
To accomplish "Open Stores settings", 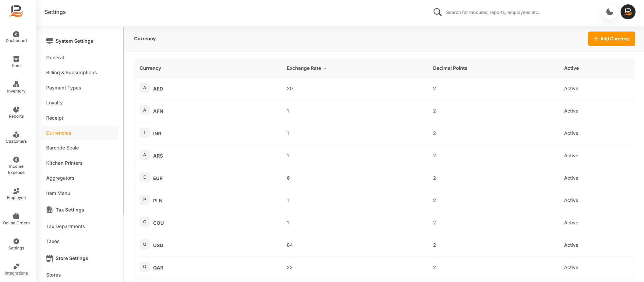I will pyautogui.click(x=53, y=275).
